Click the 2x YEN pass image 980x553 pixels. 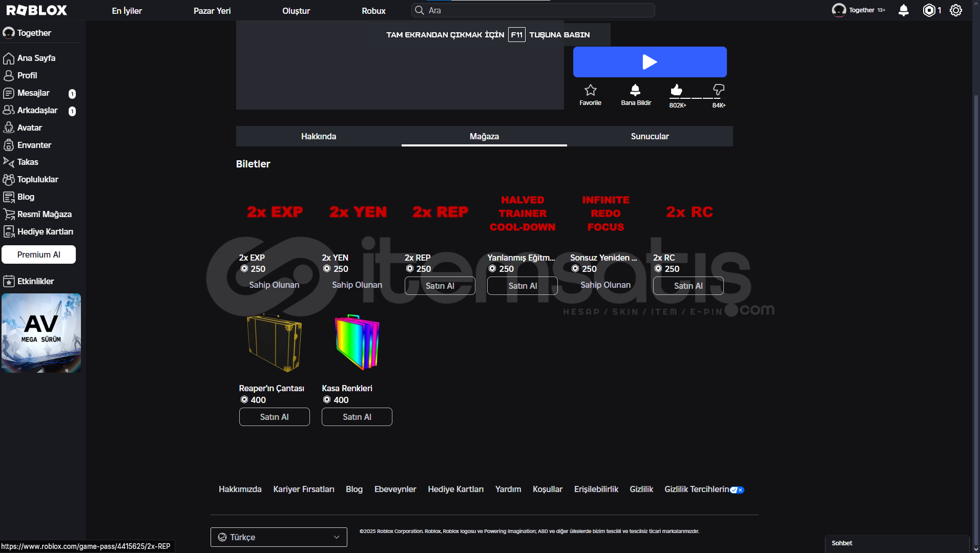click(357, 212)
